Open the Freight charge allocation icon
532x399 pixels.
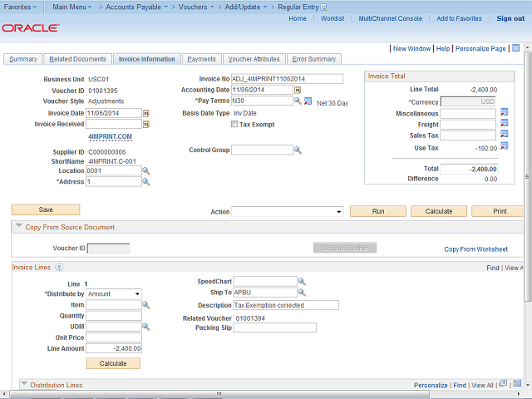[504, 124]
